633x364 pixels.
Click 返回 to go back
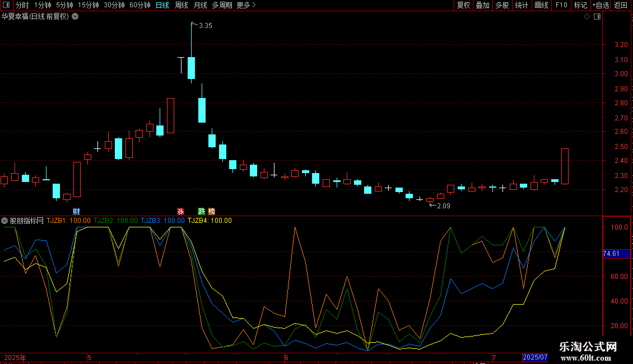(621, 5)
